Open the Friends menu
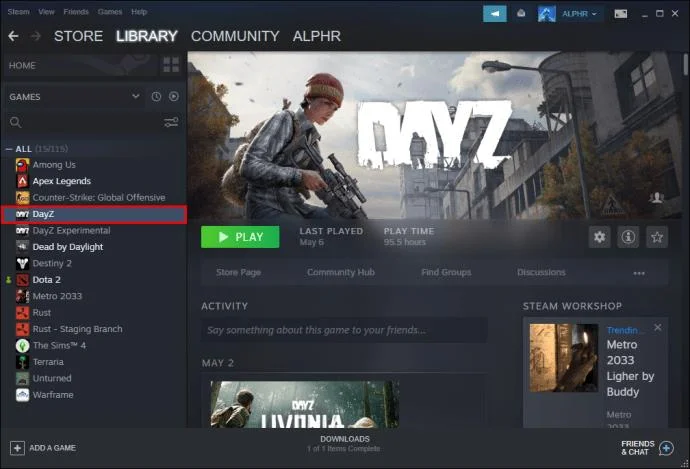The image size is (690, 469). pos(76,12)
